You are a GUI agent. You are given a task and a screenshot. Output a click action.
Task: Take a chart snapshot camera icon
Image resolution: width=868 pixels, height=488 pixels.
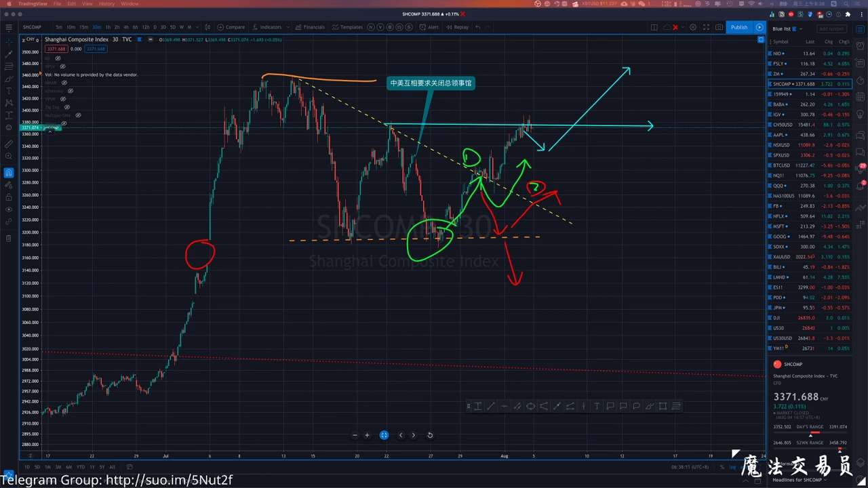point(719,27)
